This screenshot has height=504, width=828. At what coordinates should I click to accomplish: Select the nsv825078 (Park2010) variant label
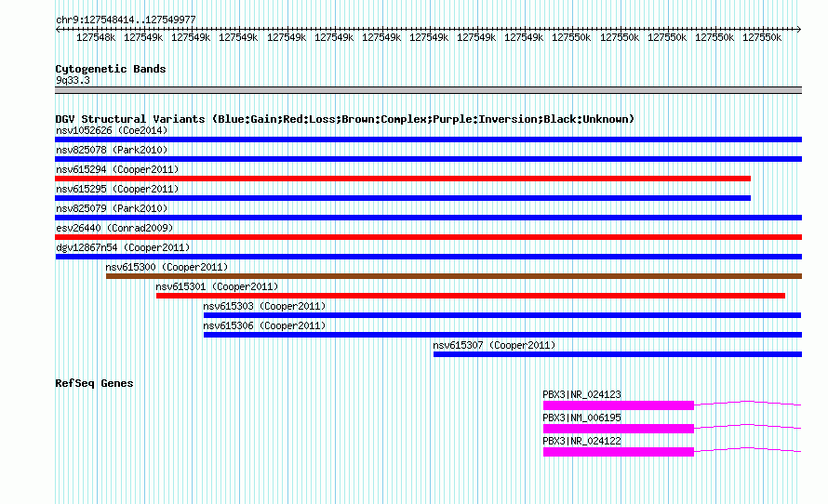pyautogui.click(x=112, y=150)
